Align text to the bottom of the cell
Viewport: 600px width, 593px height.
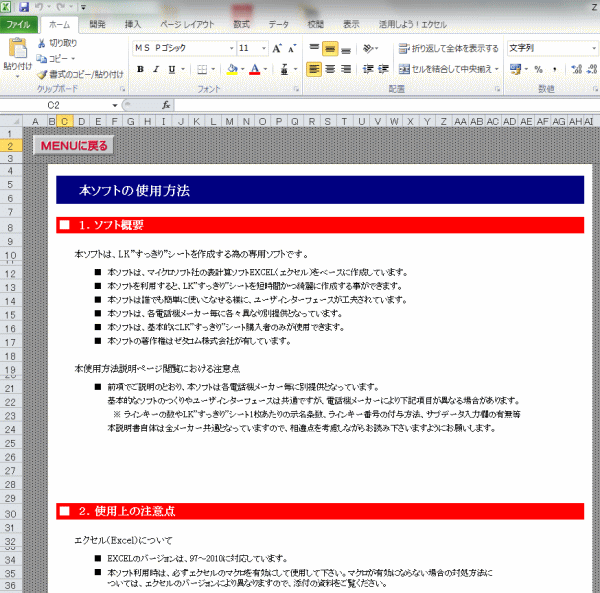[x=346, y=49]
